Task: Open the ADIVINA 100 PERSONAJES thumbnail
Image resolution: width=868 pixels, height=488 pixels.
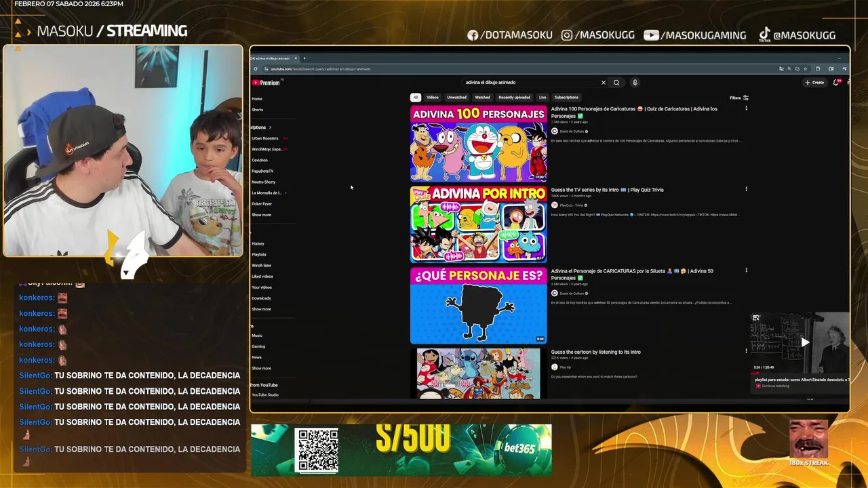Action: tap(478, 143)
